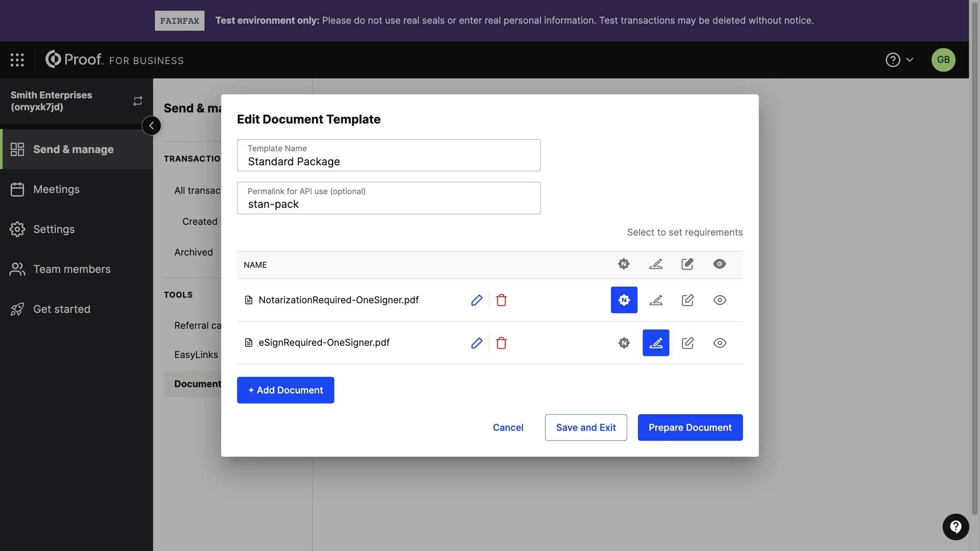Click the eSign header column icon
The image size is (980, 551).
coord(655,264)
